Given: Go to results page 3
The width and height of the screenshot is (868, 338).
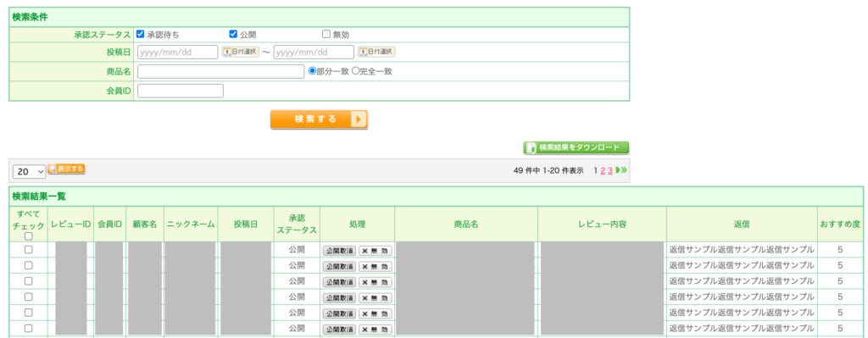Looking at the screenshot, I should [610, 170].
